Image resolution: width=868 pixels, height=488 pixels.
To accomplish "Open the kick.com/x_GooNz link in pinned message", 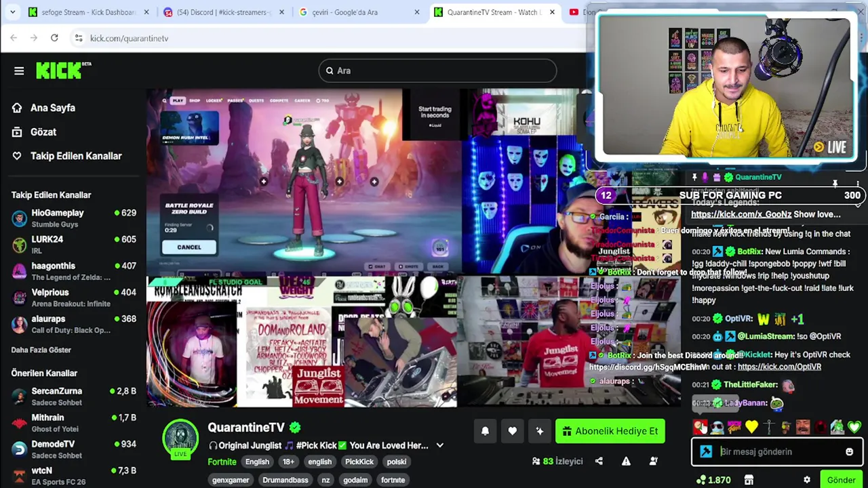I will (741, 214).
